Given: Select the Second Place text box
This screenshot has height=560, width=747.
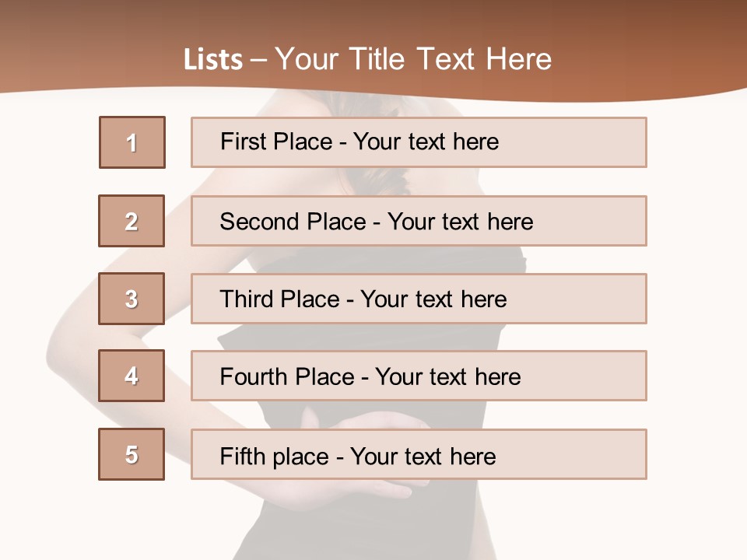Looking at the screenshot, I should point(419,221).
